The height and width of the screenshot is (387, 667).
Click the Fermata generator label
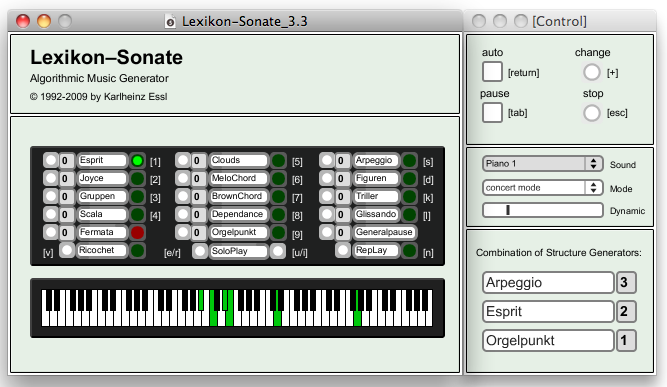coord(102,232)
